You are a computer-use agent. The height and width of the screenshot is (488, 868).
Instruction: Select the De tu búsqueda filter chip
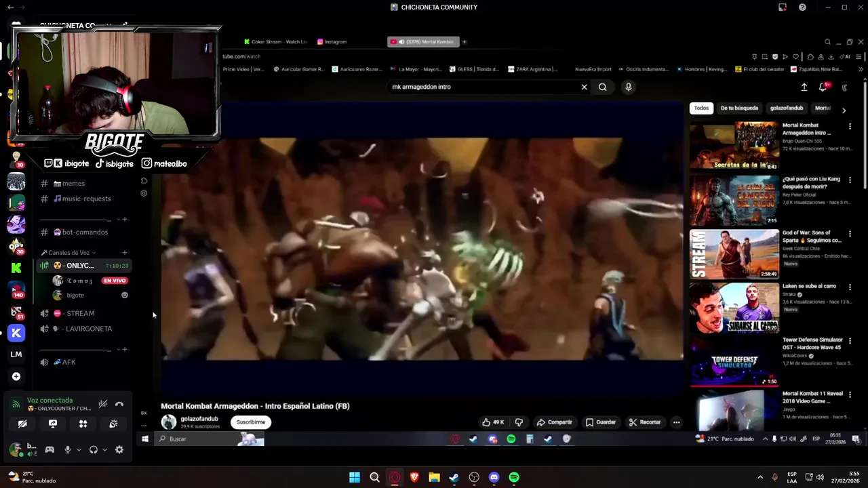point(739,108)
